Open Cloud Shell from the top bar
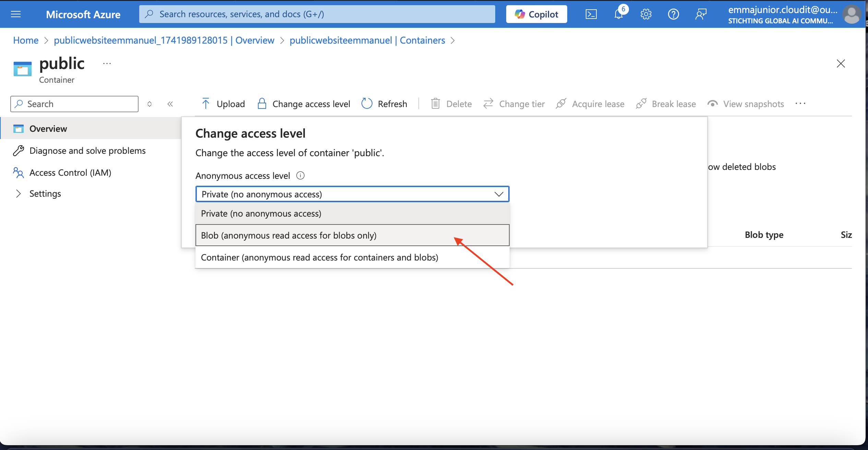 [x=591, y=14]
